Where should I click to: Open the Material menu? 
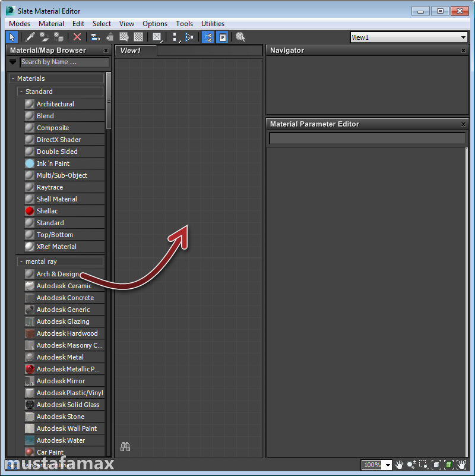51,24
